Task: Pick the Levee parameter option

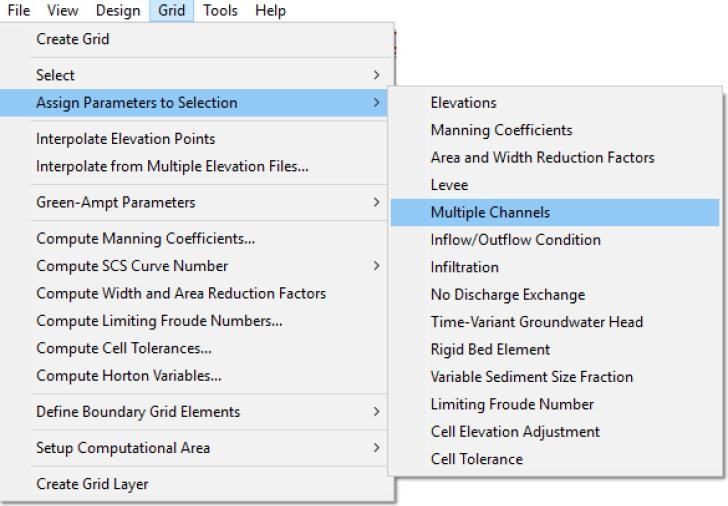Action: pos(449,185)
